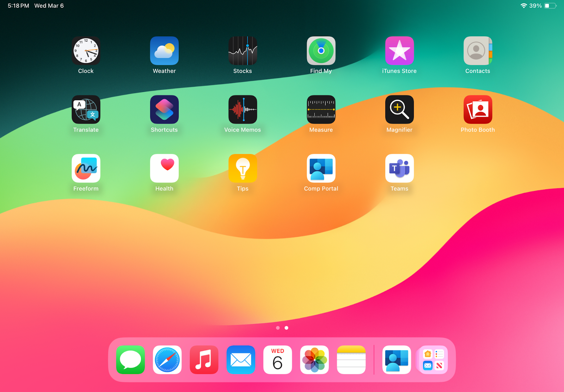Open the Voice Memos app

243,110
